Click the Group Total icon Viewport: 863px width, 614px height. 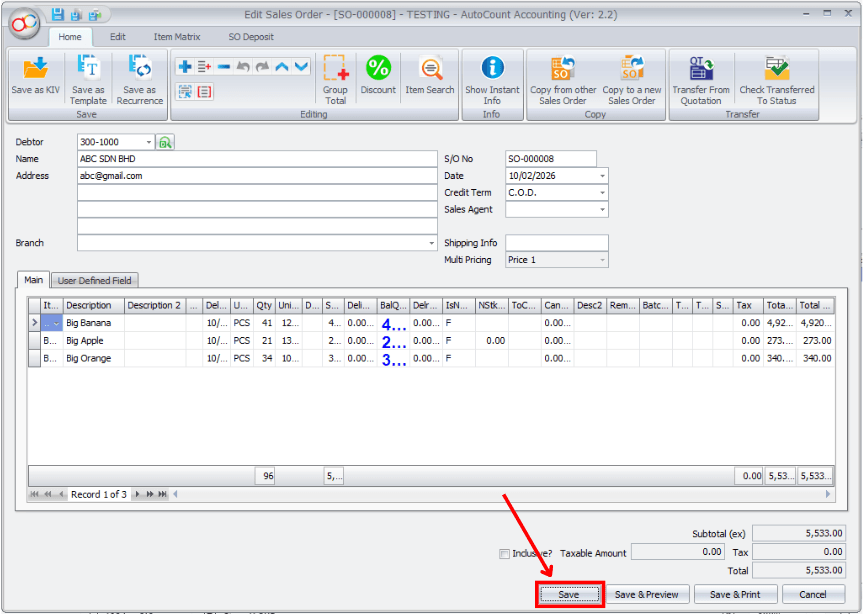click(335, 70)
